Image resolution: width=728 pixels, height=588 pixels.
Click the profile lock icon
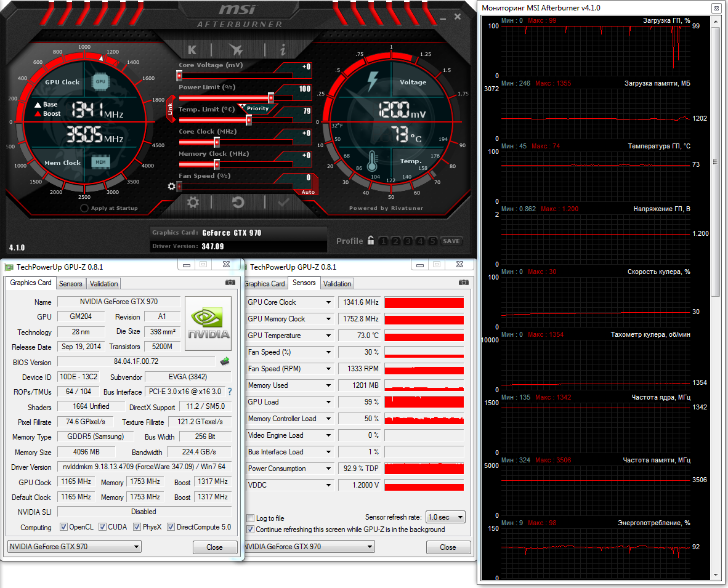(x=371, y=240)
